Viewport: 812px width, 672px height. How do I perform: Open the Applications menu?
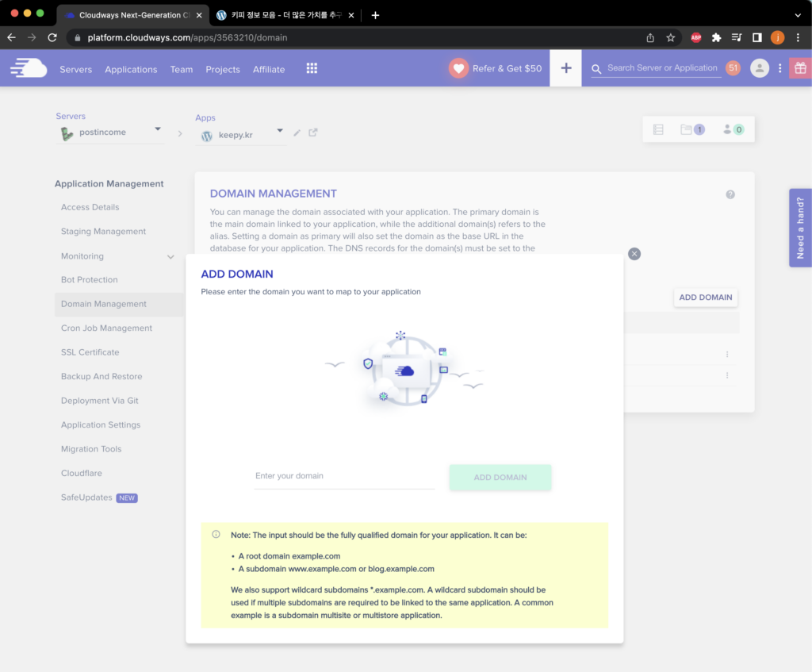(x=131, y=70)
